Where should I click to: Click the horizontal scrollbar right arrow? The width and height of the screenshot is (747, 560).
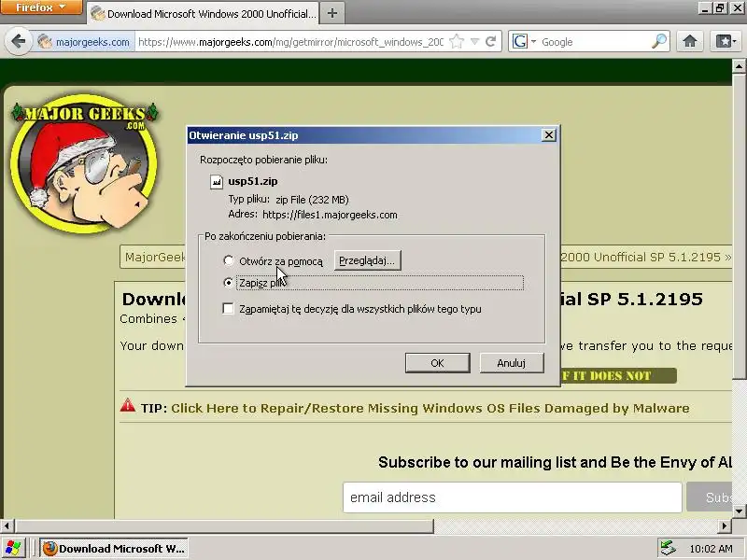tap(725, 526)
